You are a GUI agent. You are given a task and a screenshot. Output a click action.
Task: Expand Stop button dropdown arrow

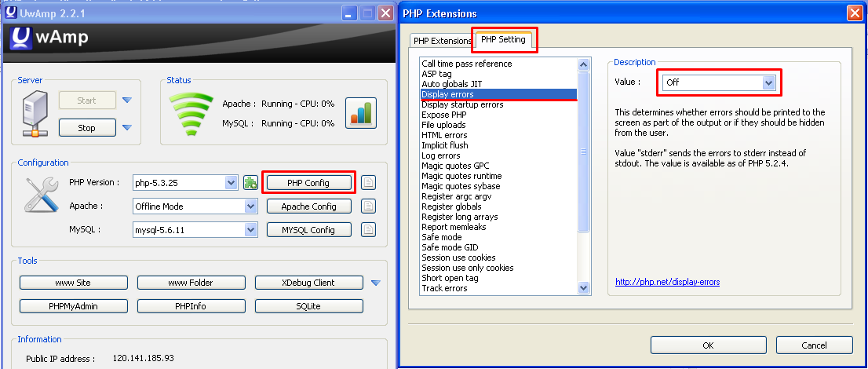(127, 127)
